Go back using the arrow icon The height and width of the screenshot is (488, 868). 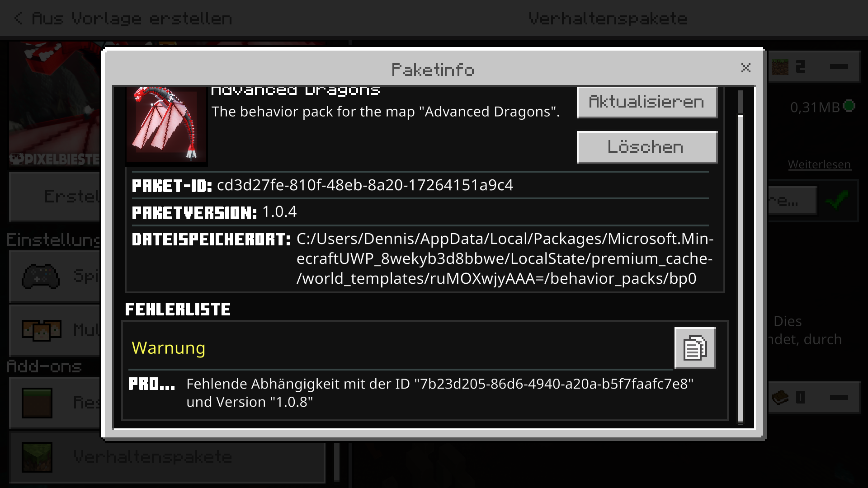[x=19, y=19]
